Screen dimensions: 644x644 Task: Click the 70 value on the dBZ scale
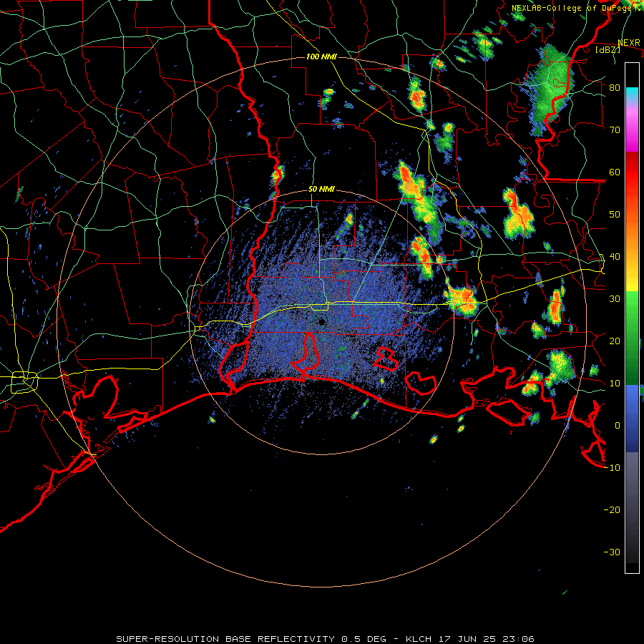click(x=615, y=130)
